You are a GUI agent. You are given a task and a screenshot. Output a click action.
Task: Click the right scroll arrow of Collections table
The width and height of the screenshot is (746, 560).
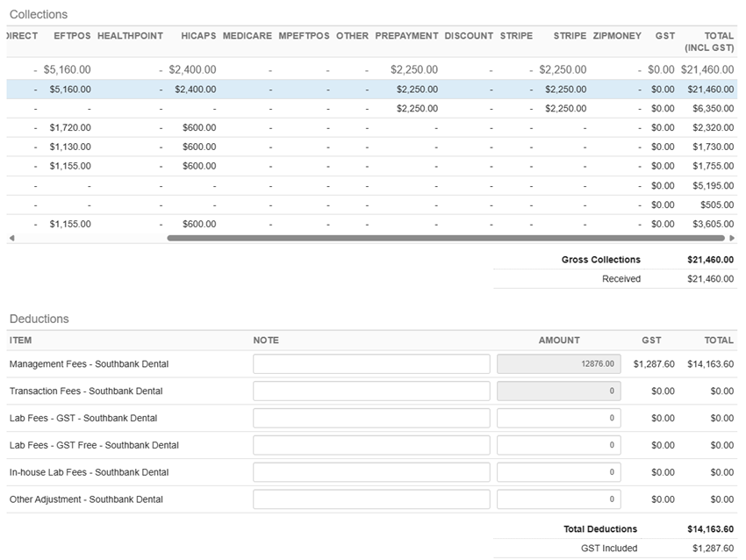pyautogui.click(x=733, y=238)
